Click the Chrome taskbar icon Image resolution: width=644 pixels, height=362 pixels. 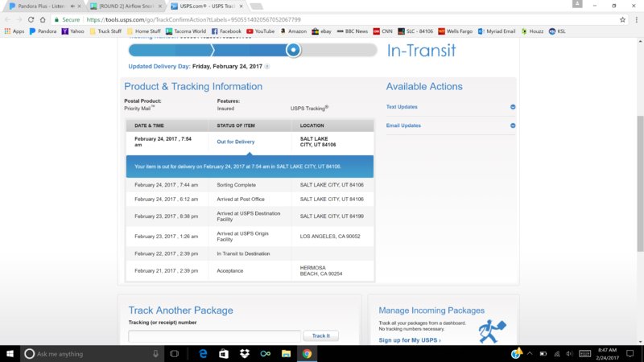[x=307, y=354]
